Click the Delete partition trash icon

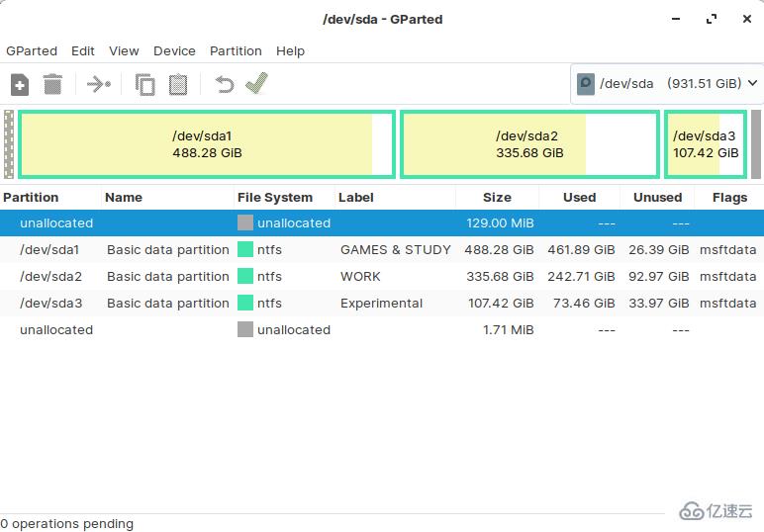(52, 84)
